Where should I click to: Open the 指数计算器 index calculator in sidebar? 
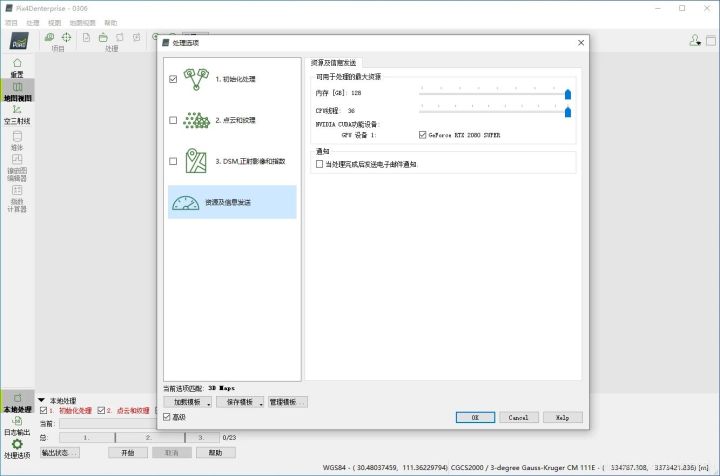click(x=17, y=199)
